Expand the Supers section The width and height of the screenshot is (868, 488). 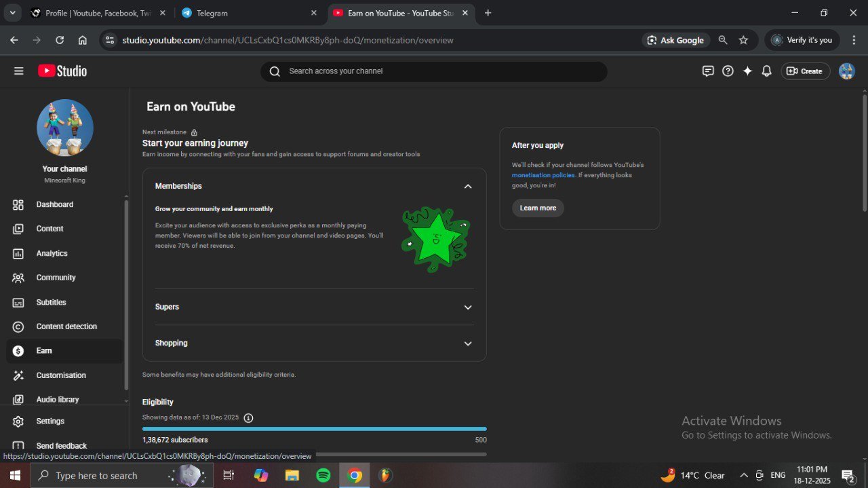click(467, 307)
